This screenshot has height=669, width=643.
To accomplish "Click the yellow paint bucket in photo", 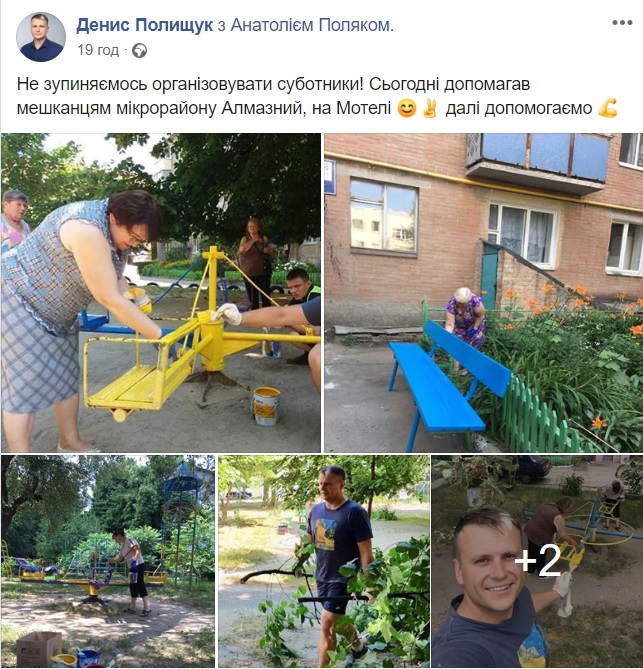I will pos(266,406).
